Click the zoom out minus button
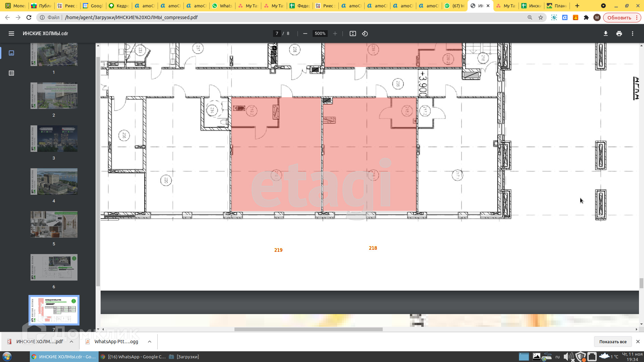This screenshot has width=644, height=362. pos(305,34)
